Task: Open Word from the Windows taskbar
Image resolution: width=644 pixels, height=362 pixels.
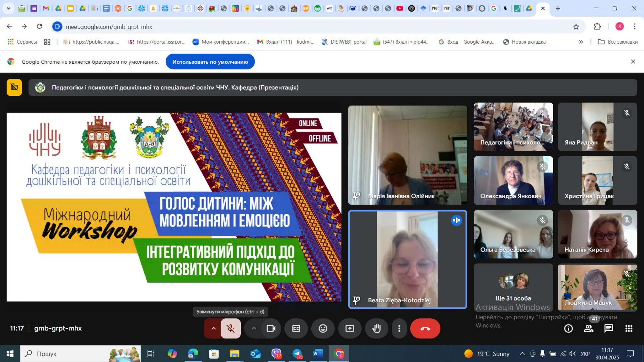Action: (x=317, y=354)
